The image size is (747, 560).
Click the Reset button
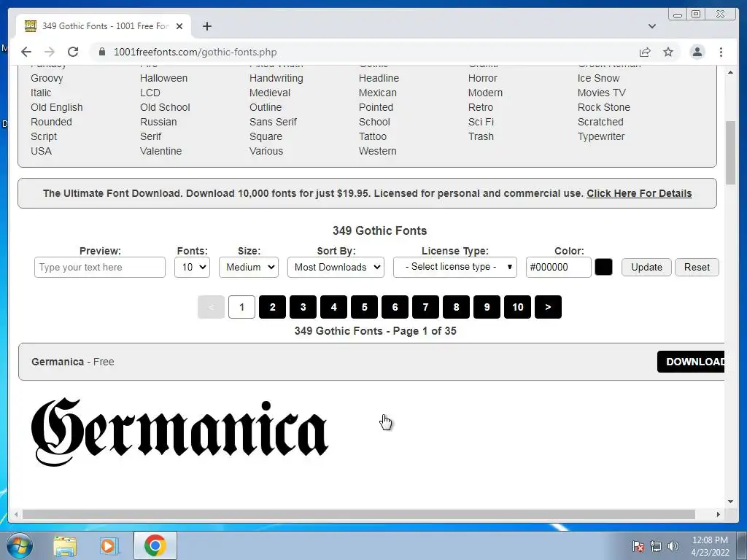pos(697,267)
